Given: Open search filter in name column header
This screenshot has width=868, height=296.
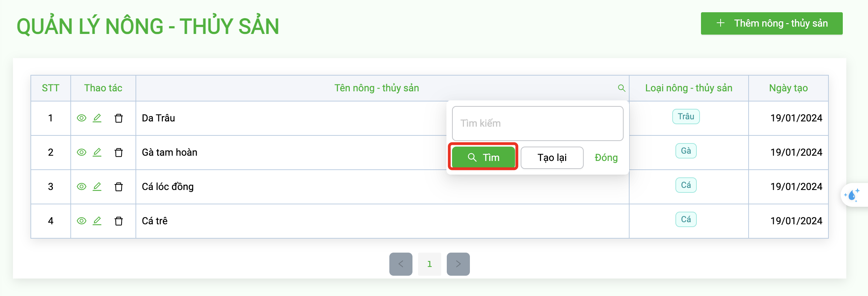Looking at the screenshot, I should [x=622, y=88].
